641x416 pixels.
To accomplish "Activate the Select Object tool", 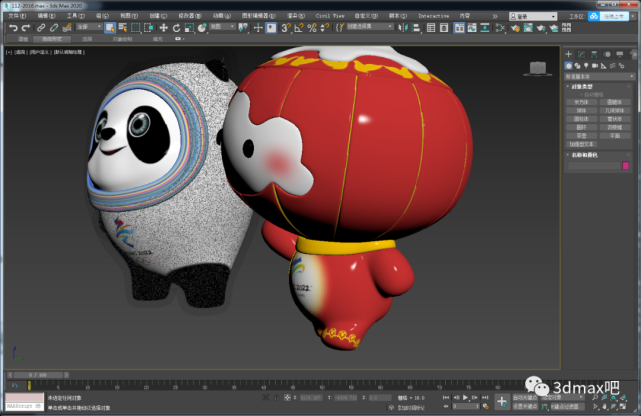I will click(x=110, y=28).
